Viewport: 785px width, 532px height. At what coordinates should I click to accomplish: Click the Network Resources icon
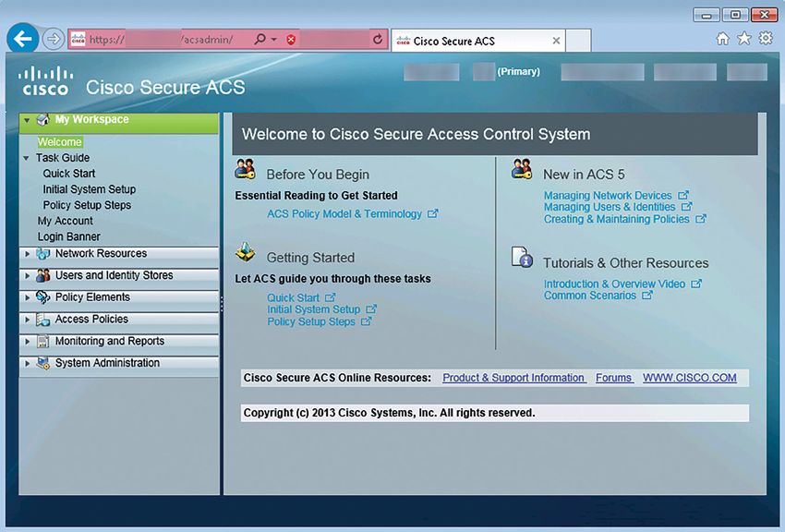pyautogui.click(x=43, y=254)
